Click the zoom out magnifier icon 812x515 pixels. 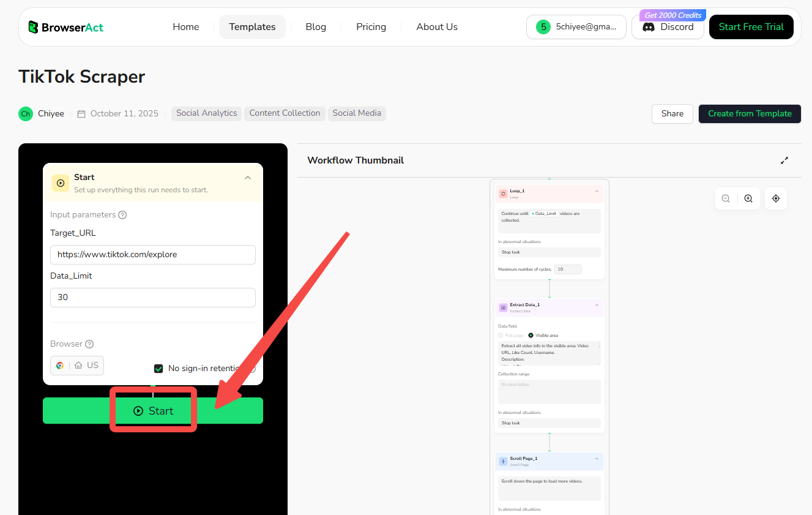point(726,198)
